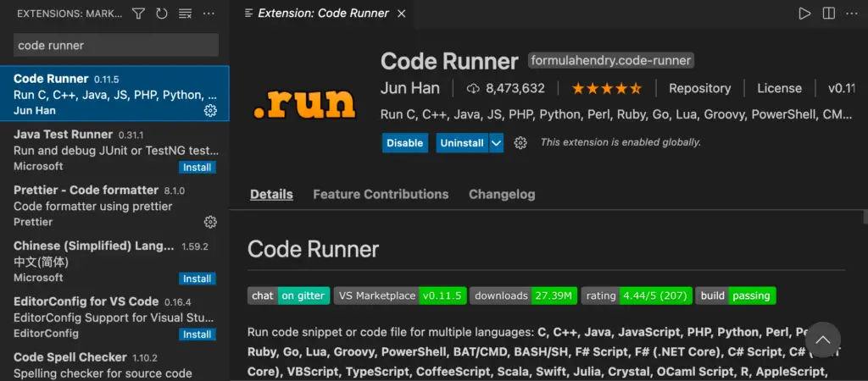Select Code Runner in extensions list
Viewport: 868px width, 381px height.
[114, 93]
